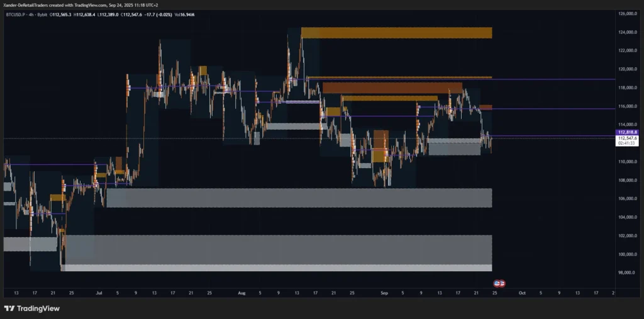Select the gray zone between 105,000 and 107,000
The width and height of the screenshot is (644, 319).
click(299, 198)
